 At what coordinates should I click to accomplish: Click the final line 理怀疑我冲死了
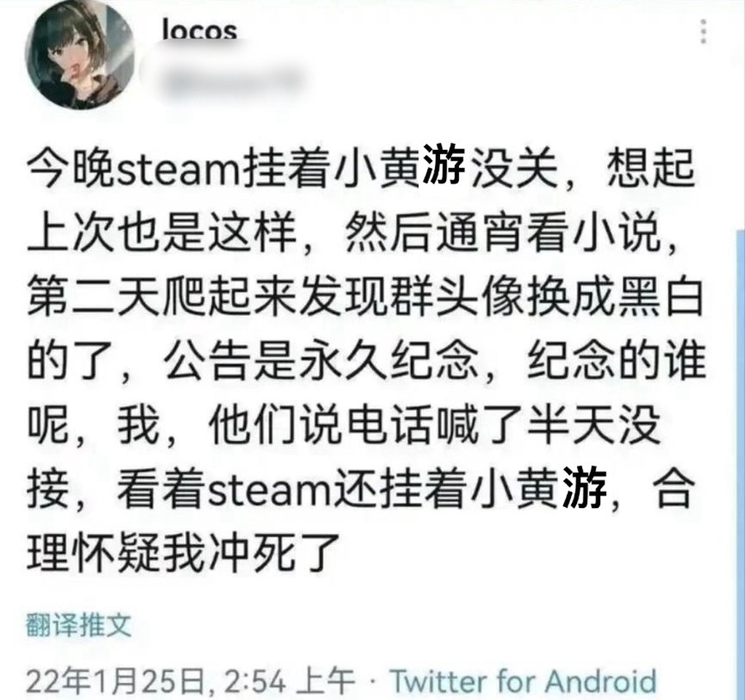tap(183, 553)
